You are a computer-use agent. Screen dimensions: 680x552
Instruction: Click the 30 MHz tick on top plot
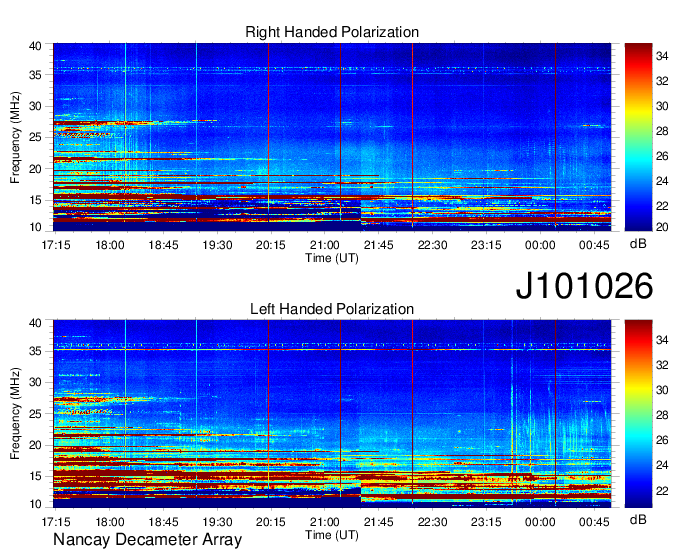[35, 106]
